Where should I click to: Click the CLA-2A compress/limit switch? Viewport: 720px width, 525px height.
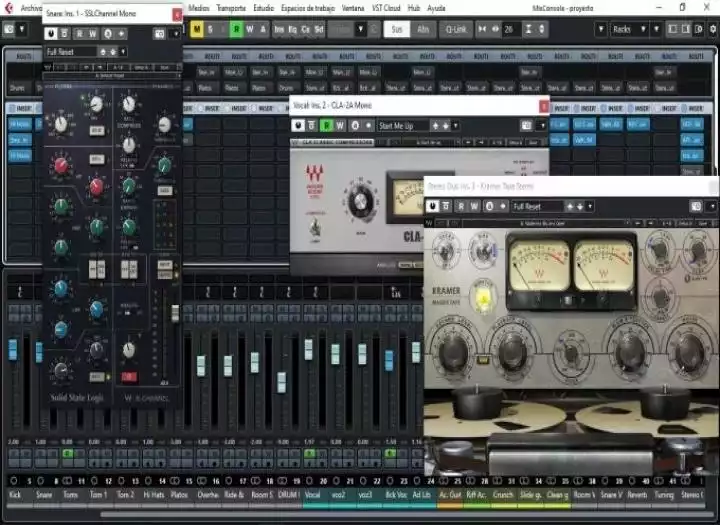pos(315,227)
